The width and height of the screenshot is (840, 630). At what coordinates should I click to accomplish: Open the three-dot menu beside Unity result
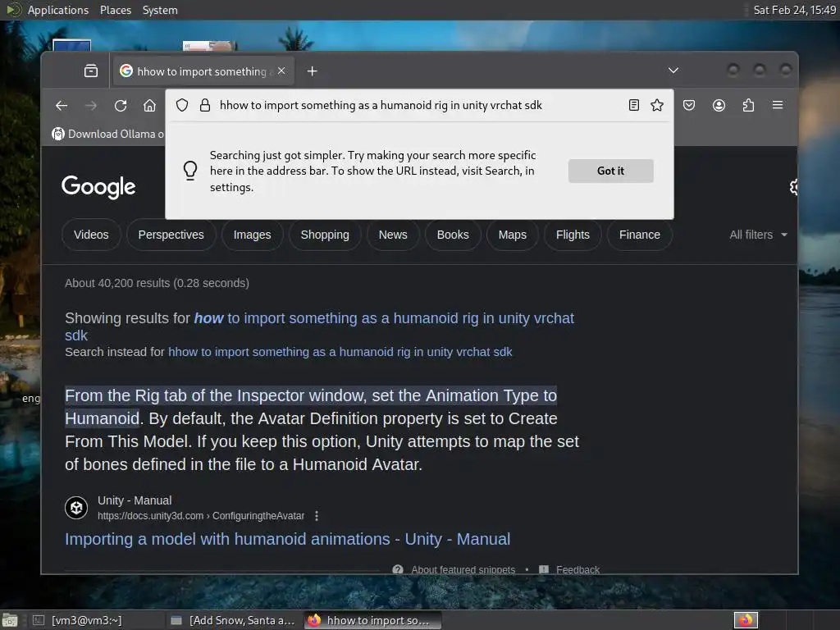[x=317, y=516]
